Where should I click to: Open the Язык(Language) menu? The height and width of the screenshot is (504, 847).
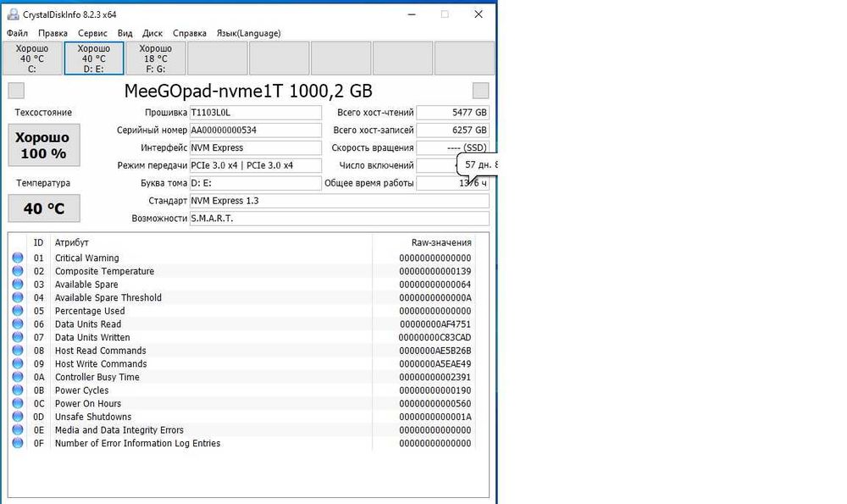coord(248,33)
